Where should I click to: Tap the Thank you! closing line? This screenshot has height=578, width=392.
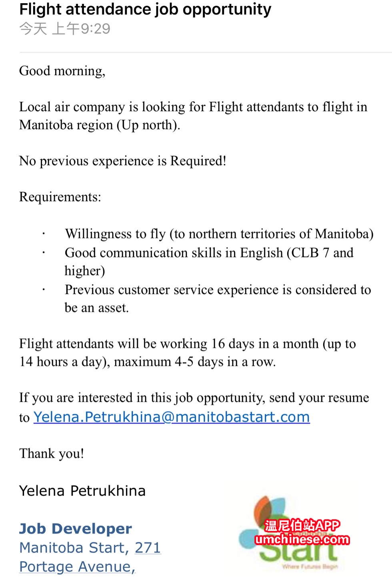coord(52,454)
